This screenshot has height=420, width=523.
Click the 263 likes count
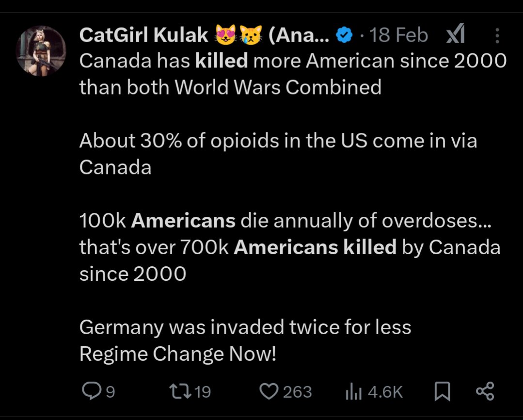click(x=297, y=392)
